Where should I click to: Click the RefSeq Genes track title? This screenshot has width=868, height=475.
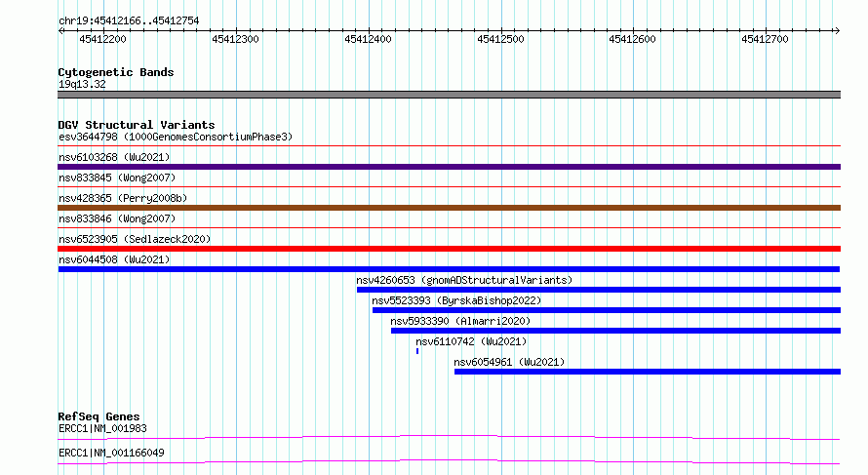[x=99, y=416]
